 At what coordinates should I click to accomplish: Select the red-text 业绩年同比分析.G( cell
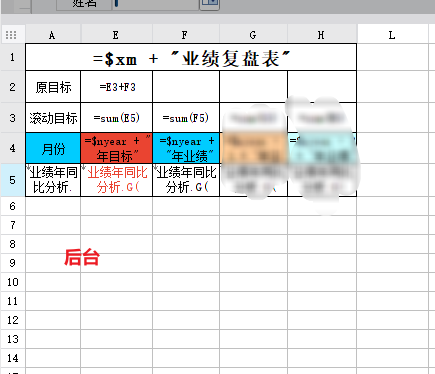pos(116,180)
